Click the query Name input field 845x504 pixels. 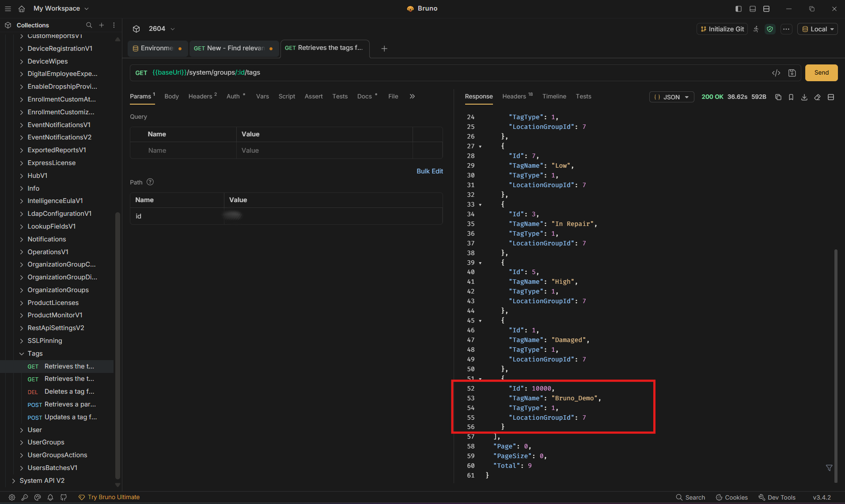coord(183,150)
